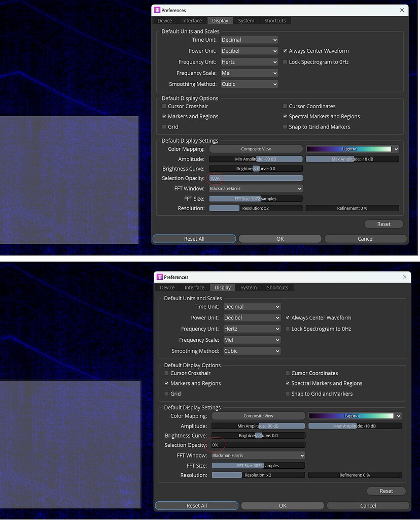
Task: Click the Preferences window title bar icon
Action: pyautogui.click(x=157, y=10)
